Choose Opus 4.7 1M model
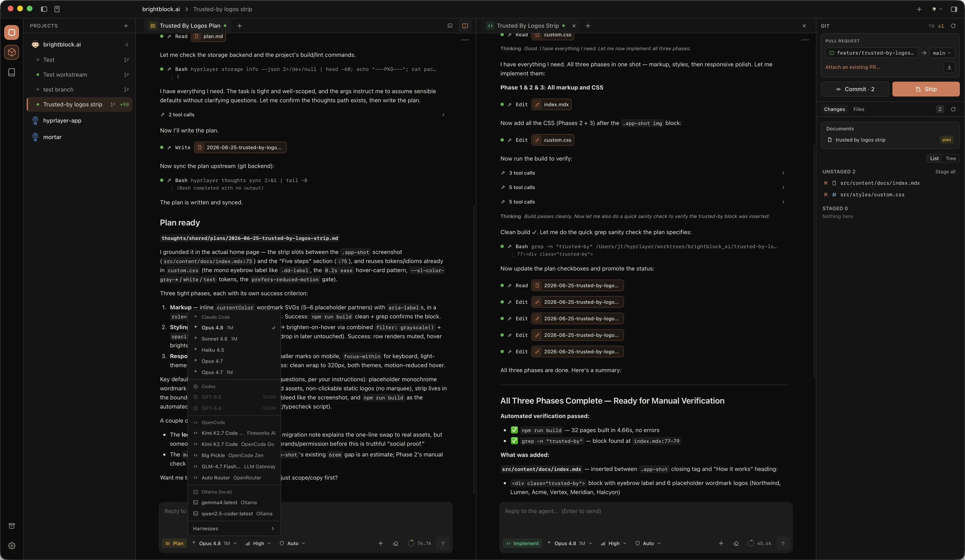Image resolution: width=965 pixels, height=560 pixels. click(234, 372)
